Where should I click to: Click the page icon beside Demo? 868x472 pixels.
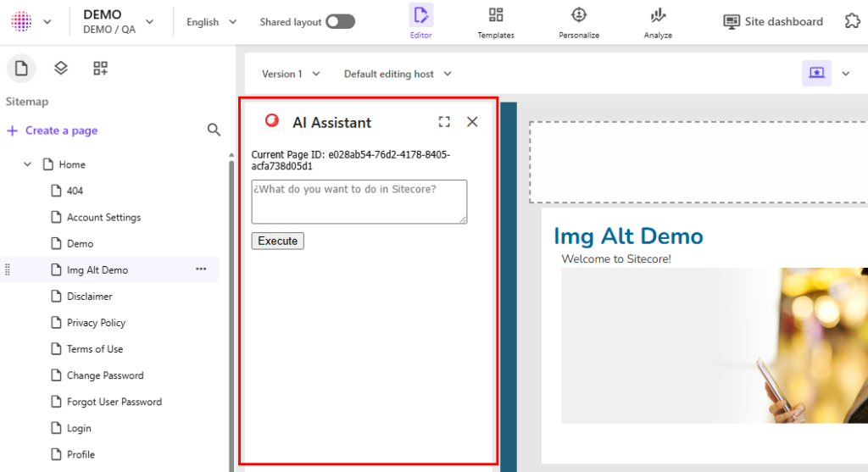[x=56, y=243]
